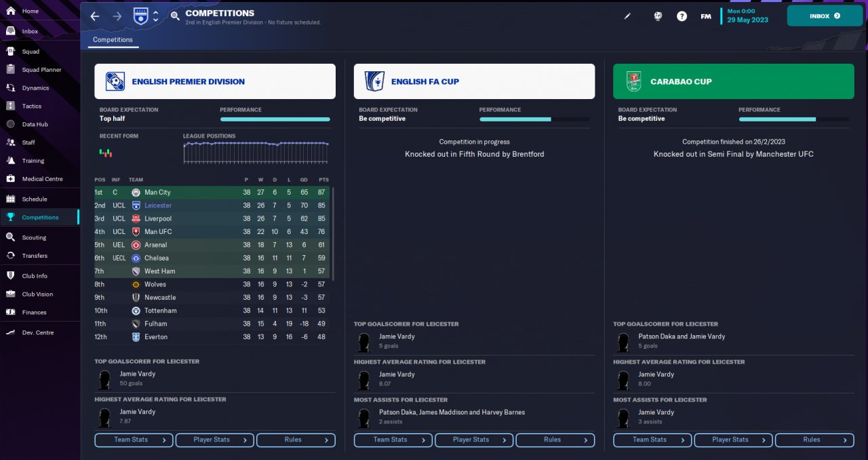Open Carabao Cup Rules
Screen dimensions: 868x460
click(814, 440)
